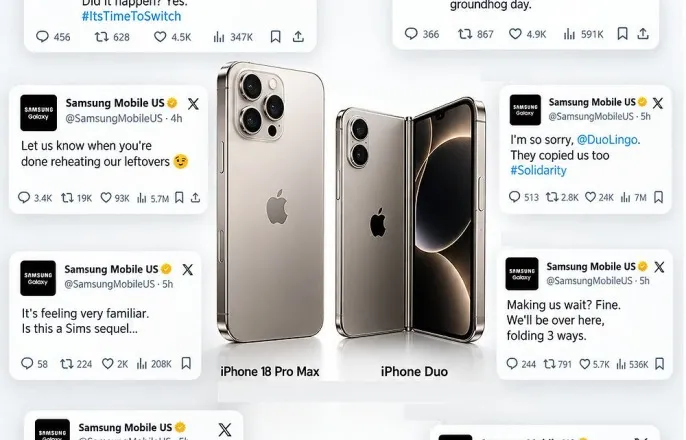The height and width of the screenshot is (440, 686).
Task: Share the #ItsTimeToSwitch tweet
Action: point(298,37)
